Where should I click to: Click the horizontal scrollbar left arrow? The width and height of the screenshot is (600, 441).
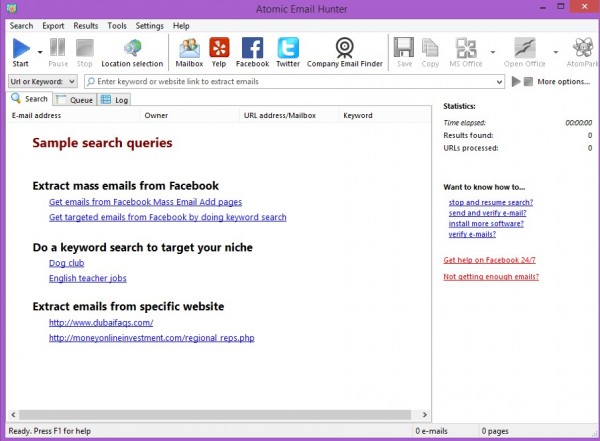tap(13, 415)
